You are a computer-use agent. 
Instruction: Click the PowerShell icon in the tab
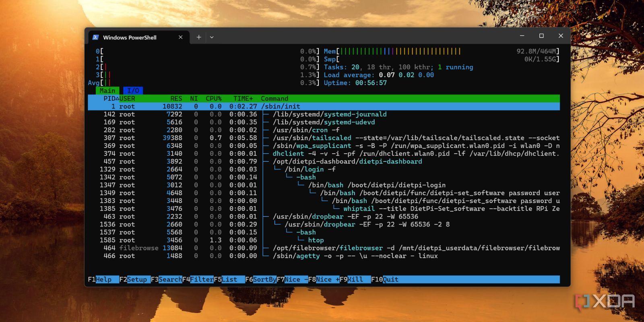click(95, 37)
